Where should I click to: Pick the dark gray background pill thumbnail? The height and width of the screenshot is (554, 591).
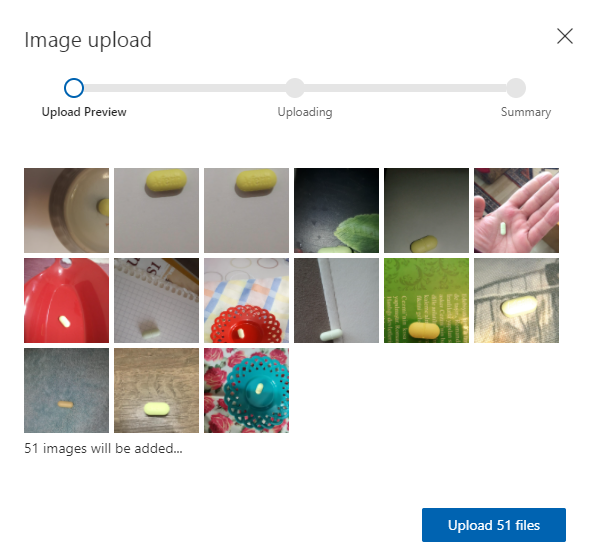pos(426,210)
